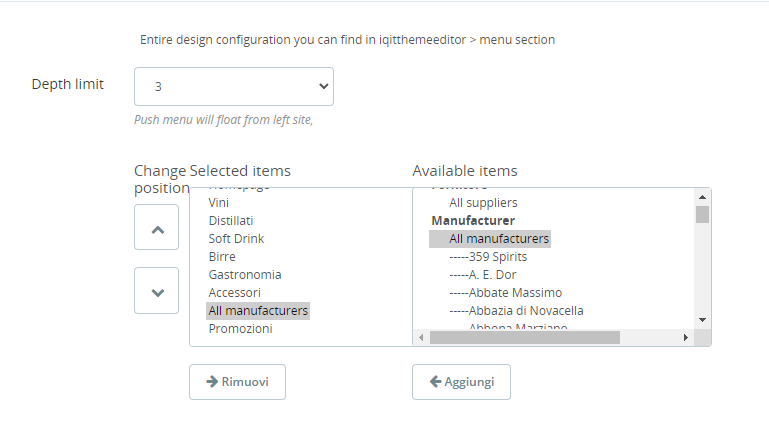The width and height of the screenshot is (769, 443).
Task: Select All suppliers in Available items
Action: (x=483, y=203)
